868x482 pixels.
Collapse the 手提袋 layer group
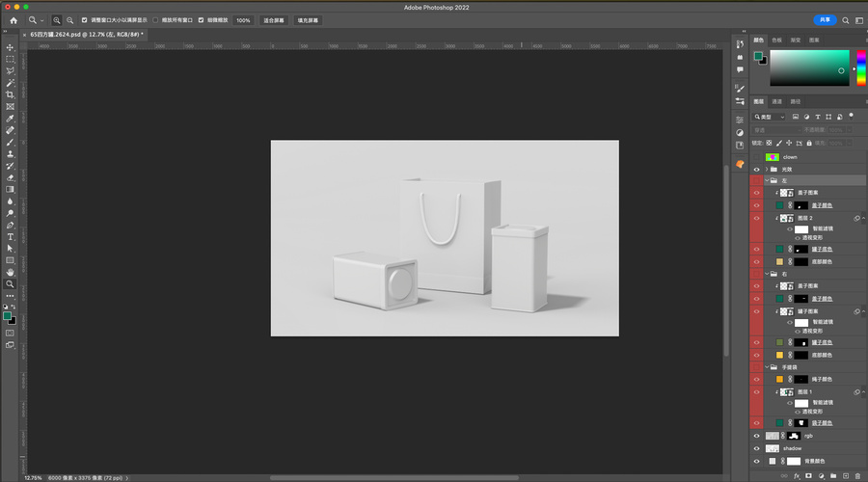point(767,367)
